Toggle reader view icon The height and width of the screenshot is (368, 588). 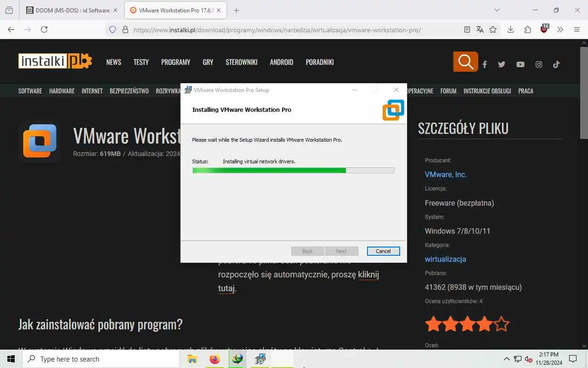click(x=467, y=29)
